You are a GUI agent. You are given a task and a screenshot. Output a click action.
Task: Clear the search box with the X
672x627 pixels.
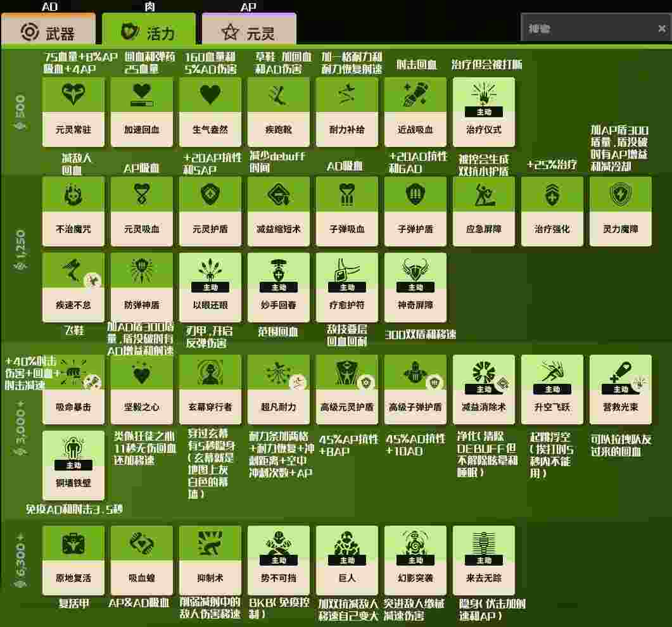(662, 28)
